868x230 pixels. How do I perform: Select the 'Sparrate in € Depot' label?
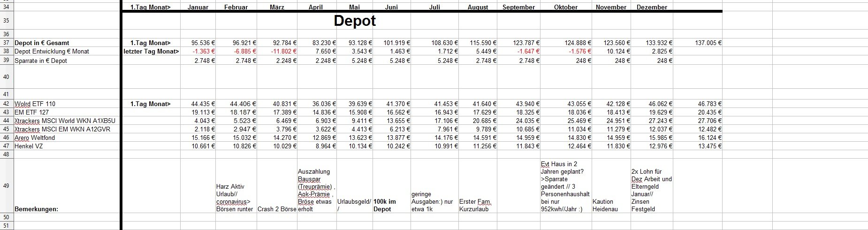tap(41, 61)
